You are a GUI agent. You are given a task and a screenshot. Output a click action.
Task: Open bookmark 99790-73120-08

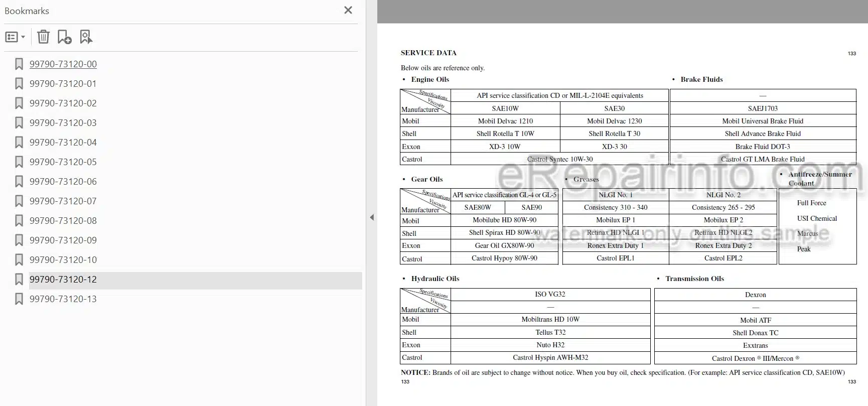point(63,221)
